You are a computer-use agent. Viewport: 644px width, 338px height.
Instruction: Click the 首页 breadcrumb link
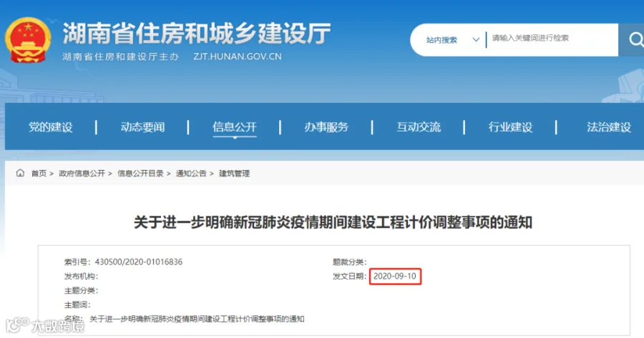click(39, 174)
